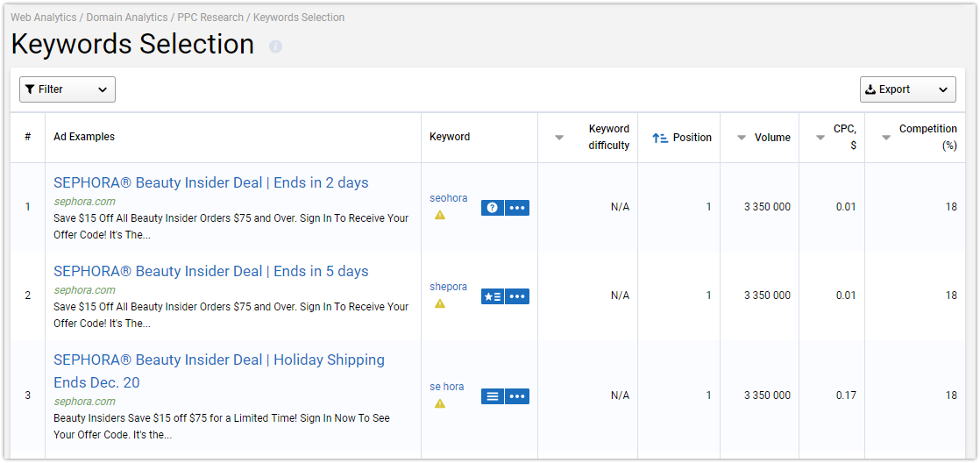Click the warning triangle under seohora
980x463 pixels.
pos(440,215)
